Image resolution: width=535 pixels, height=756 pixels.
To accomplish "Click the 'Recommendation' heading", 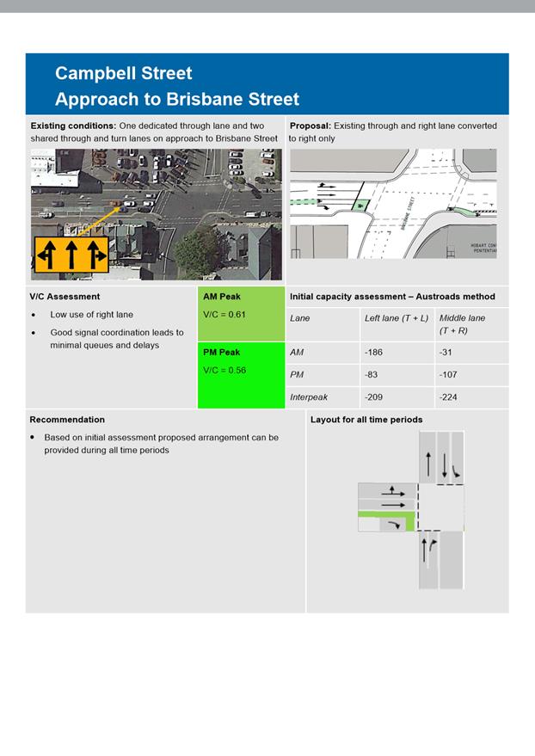I will click(67, 420).
